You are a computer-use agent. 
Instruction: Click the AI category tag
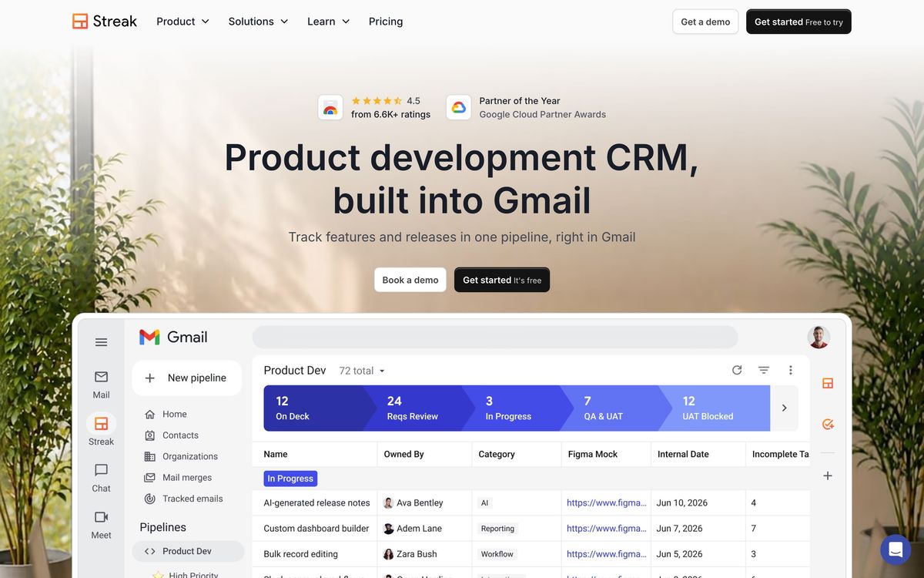coord(485,502)
